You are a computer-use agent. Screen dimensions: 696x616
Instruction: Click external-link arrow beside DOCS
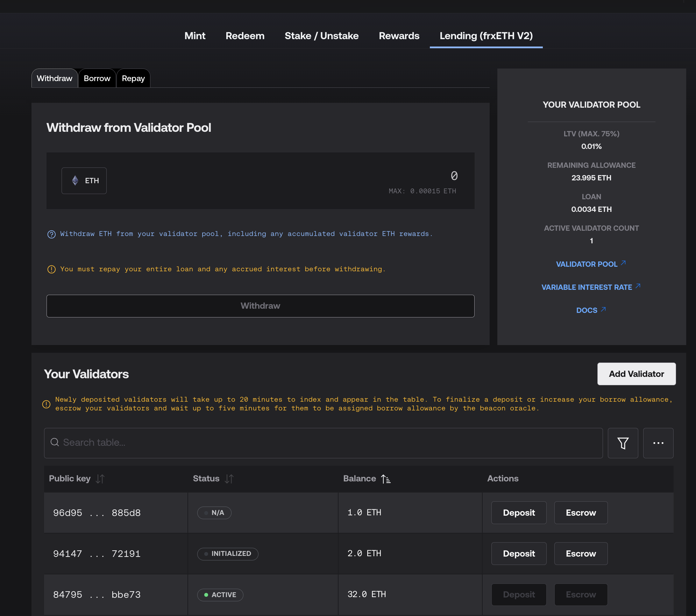(603, 309)
